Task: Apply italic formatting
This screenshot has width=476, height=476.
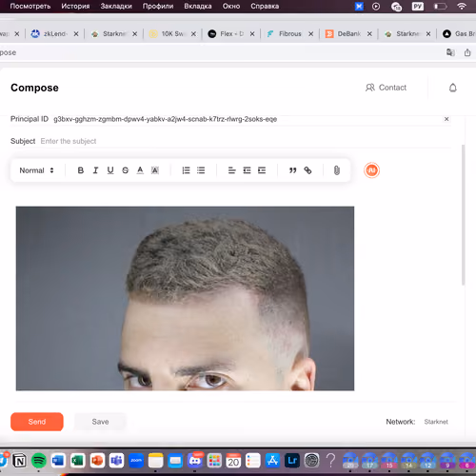Action: tap(95, 170)
